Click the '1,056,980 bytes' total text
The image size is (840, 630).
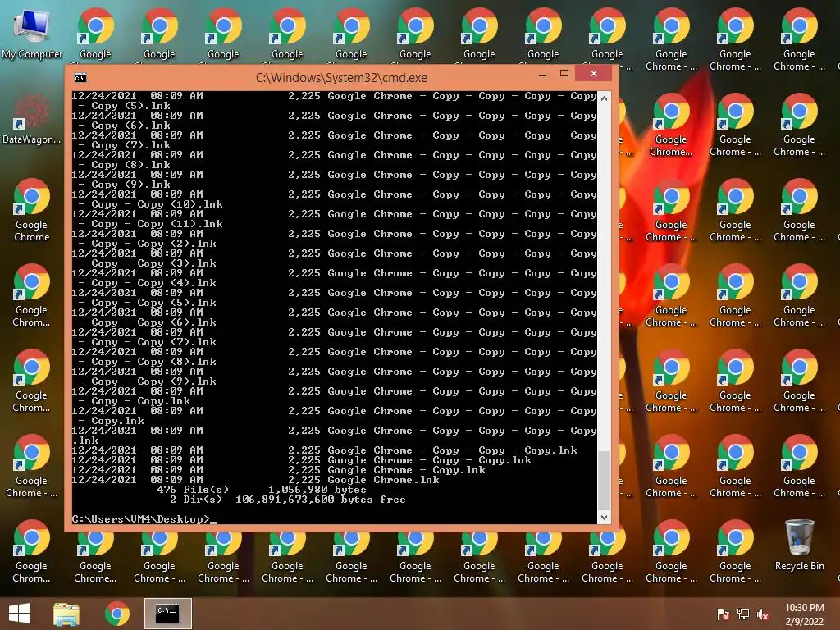tap(317, 490)
